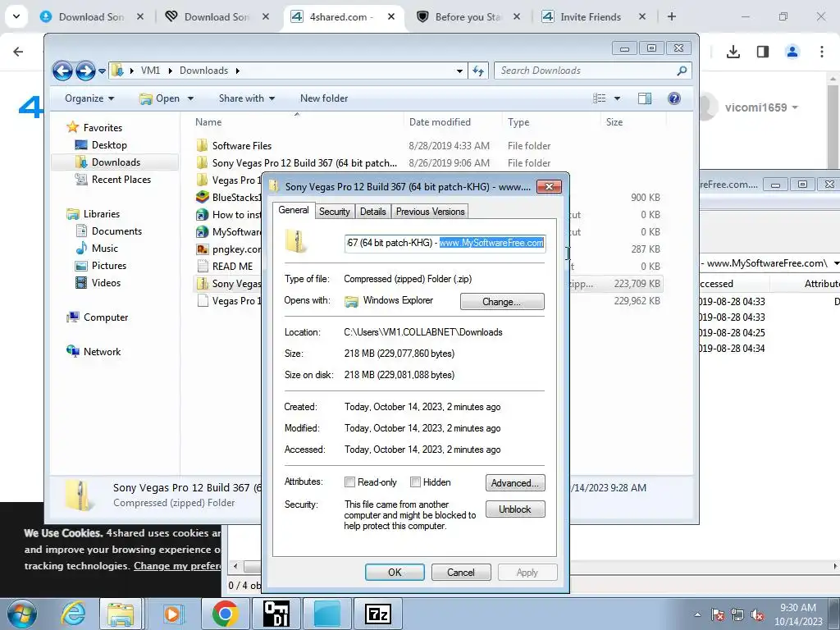
Task: Expand the Organize menu
Action: click(89, 98)
